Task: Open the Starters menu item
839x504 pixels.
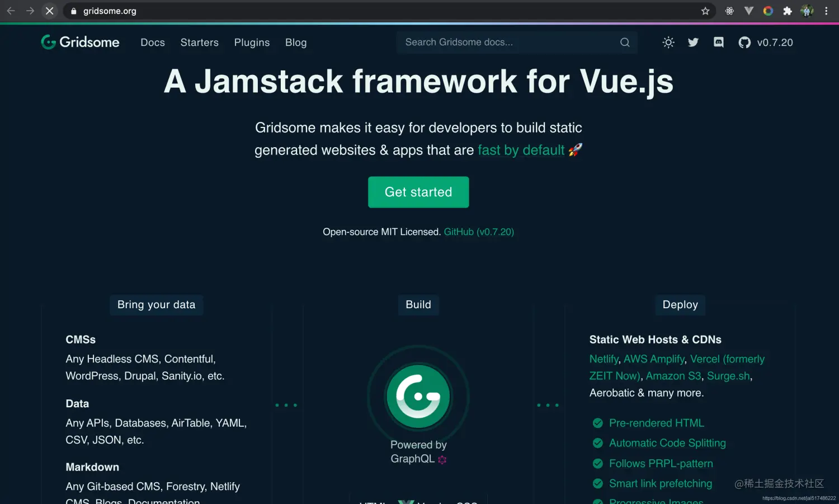Action: (x=200, y=43)
